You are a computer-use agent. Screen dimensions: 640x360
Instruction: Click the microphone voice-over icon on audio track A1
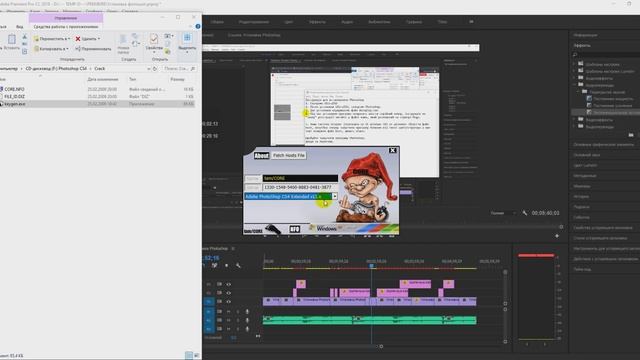[x=247, y=312]
